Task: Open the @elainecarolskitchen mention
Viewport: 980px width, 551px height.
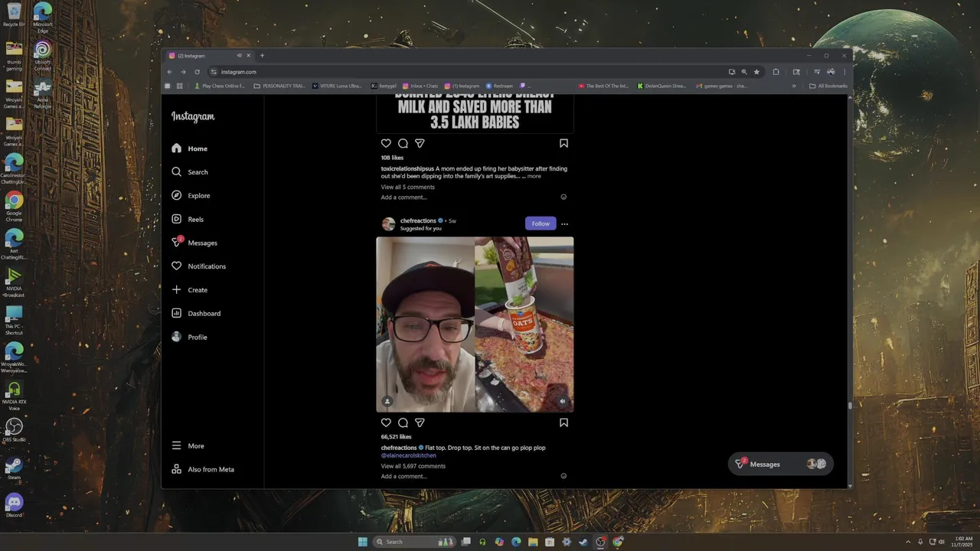Action: 408,455
